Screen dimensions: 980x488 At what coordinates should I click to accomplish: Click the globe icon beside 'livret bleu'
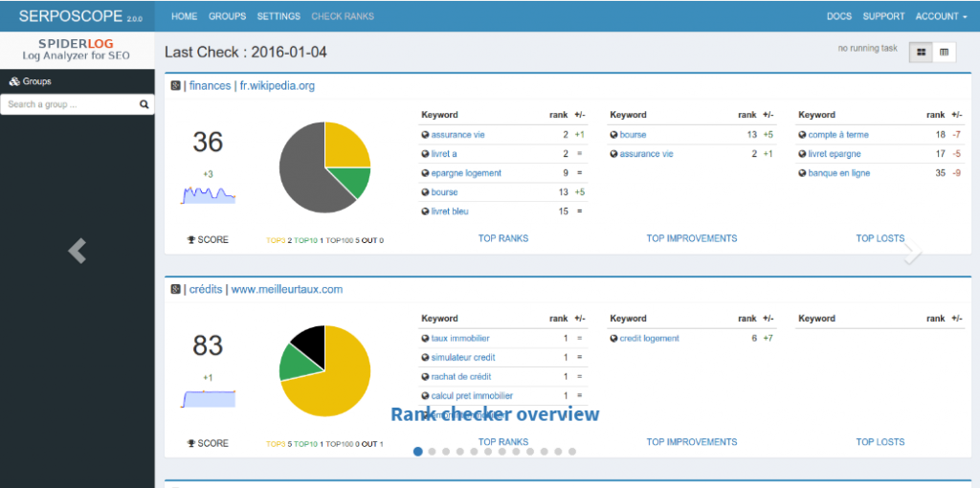426,211
